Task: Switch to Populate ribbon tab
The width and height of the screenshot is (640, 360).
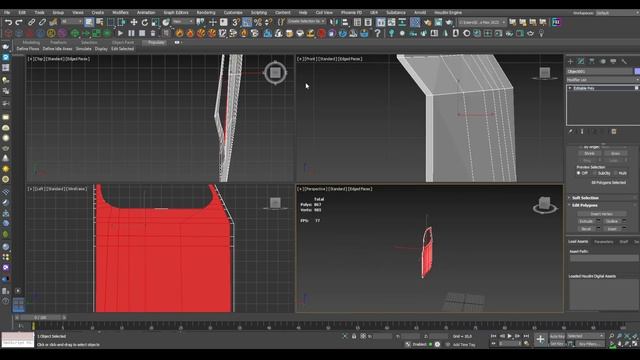Action: tap(156, 42)
